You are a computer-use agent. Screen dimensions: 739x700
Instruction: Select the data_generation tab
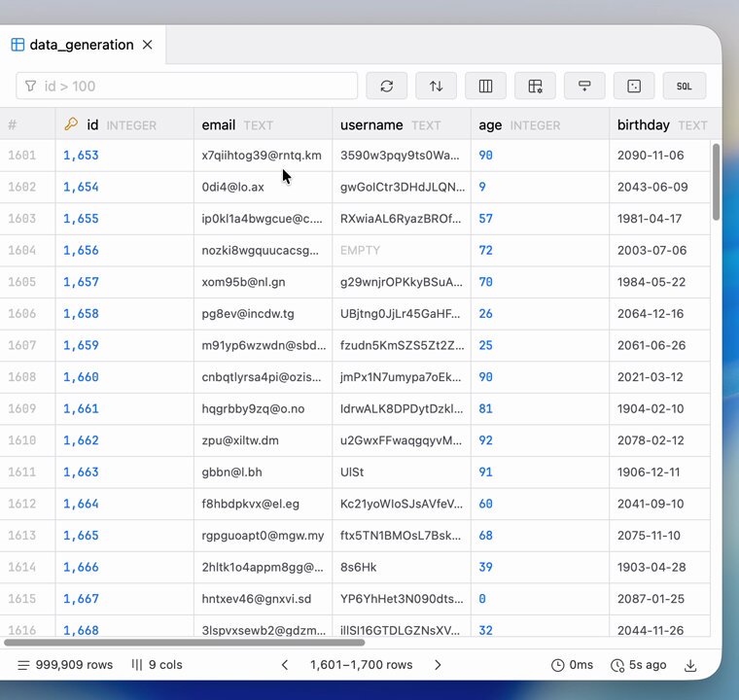[x=81, y=45]
